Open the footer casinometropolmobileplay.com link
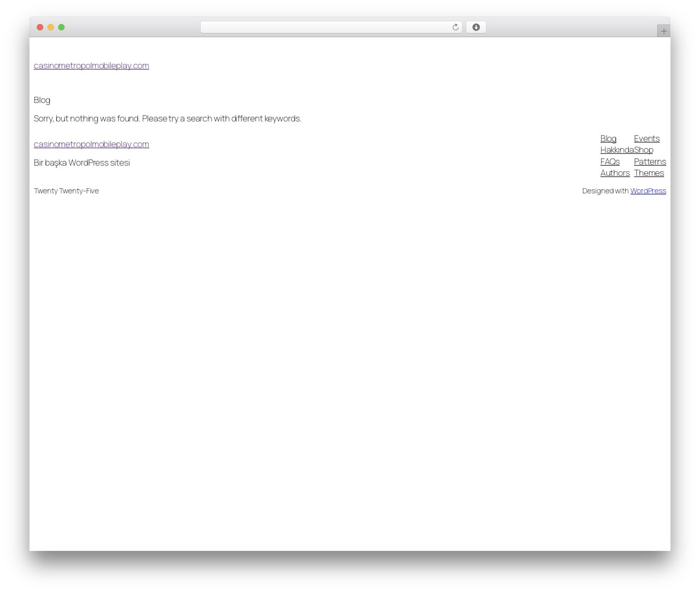Viewport: 700px width, 593px height. 91,144
